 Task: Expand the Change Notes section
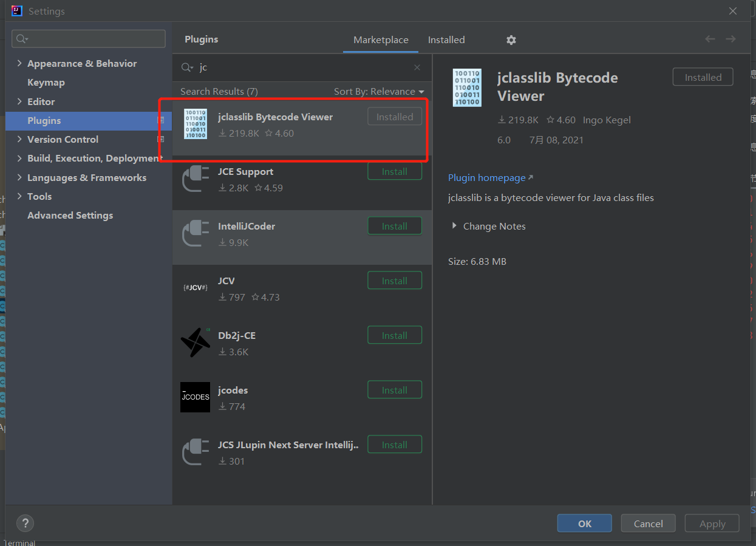(x=454, y=226)
